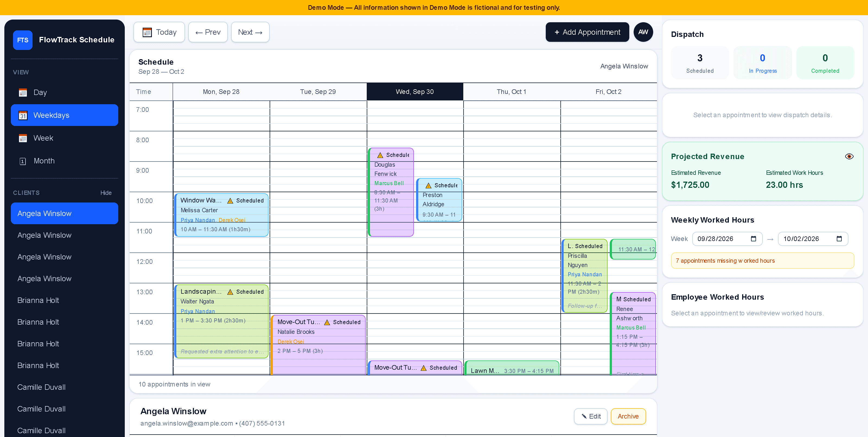Viewport: 868px width, 437px height.
Task: Select the Weekdays view
Action: [64, 115]
